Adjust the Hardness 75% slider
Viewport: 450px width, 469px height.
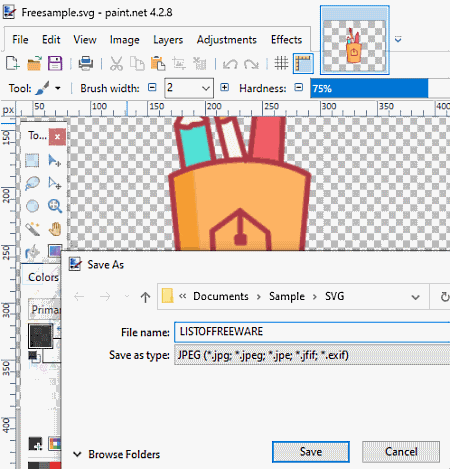coord(380,88)
